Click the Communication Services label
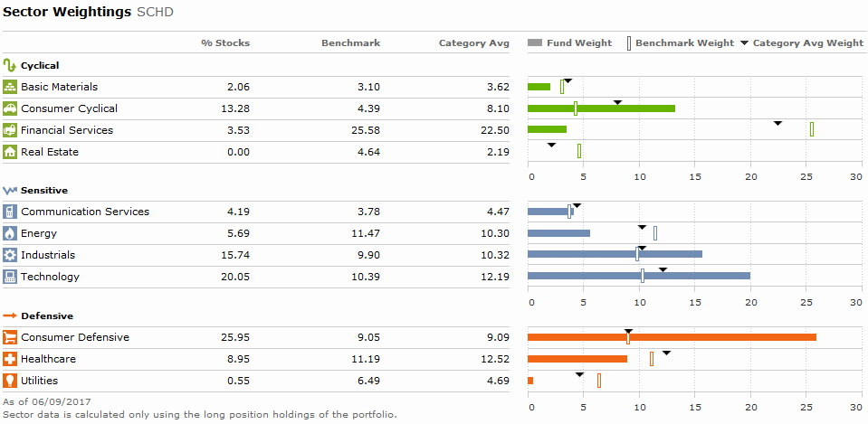 pyautogui.click(x=85, y=212)
